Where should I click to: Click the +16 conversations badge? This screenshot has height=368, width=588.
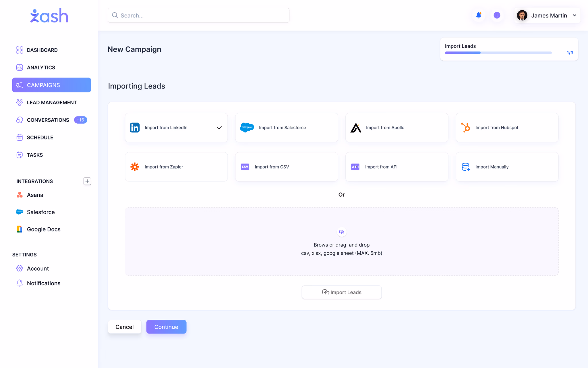pyautogui.click(x=80, y=120)
